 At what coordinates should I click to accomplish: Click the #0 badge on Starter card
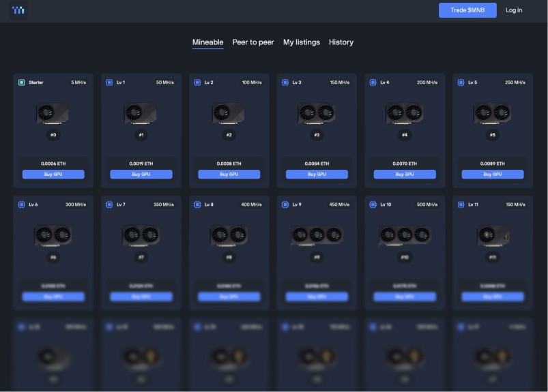53,135
